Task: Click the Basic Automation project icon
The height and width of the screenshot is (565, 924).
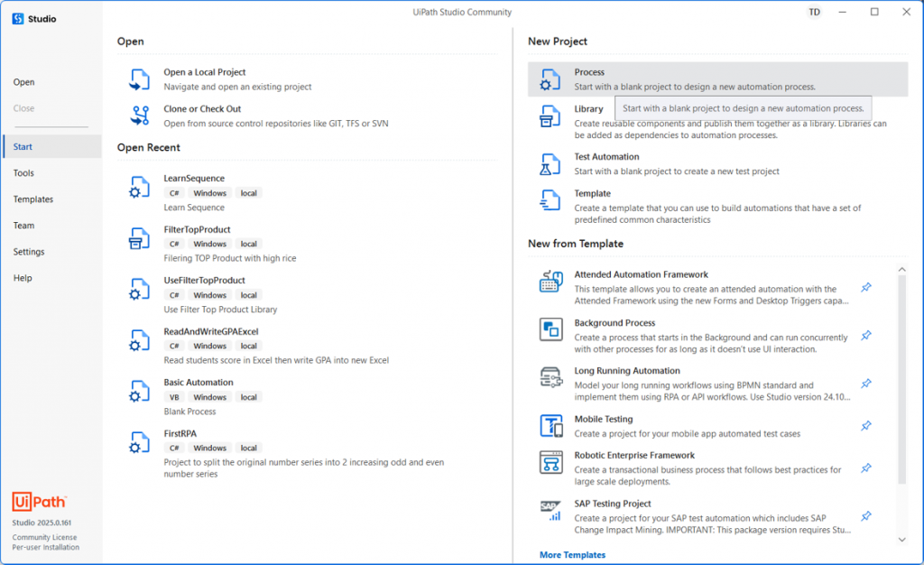Action: tap(140, 391)
